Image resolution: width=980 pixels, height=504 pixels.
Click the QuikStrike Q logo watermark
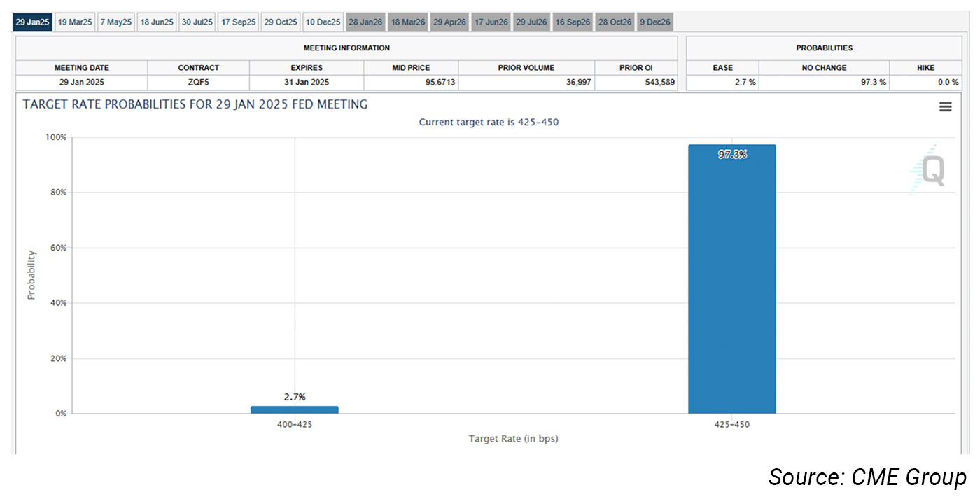(930, 169)
